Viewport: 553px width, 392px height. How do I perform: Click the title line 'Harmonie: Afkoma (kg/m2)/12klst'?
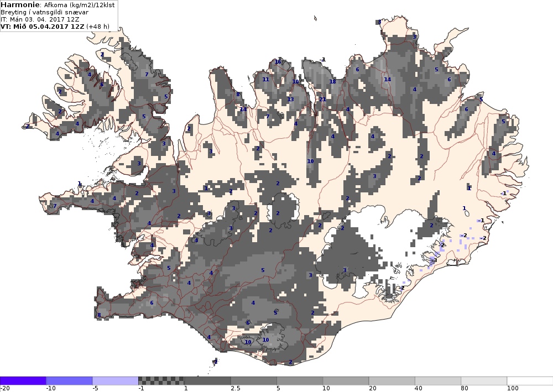tap(58, 4)
